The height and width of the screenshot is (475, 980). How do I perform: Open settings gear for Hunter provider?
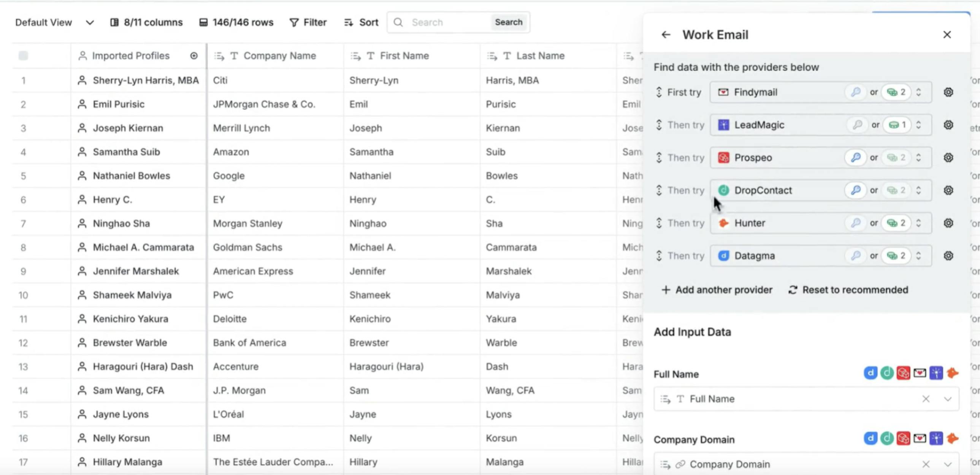(948, 223)
